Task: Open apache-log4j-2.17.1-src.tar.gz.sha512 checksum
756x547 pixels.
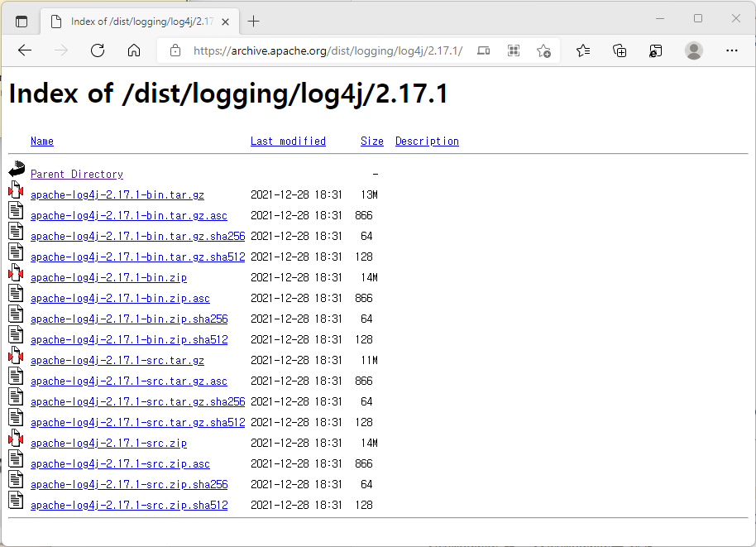Action: [137, 423]
